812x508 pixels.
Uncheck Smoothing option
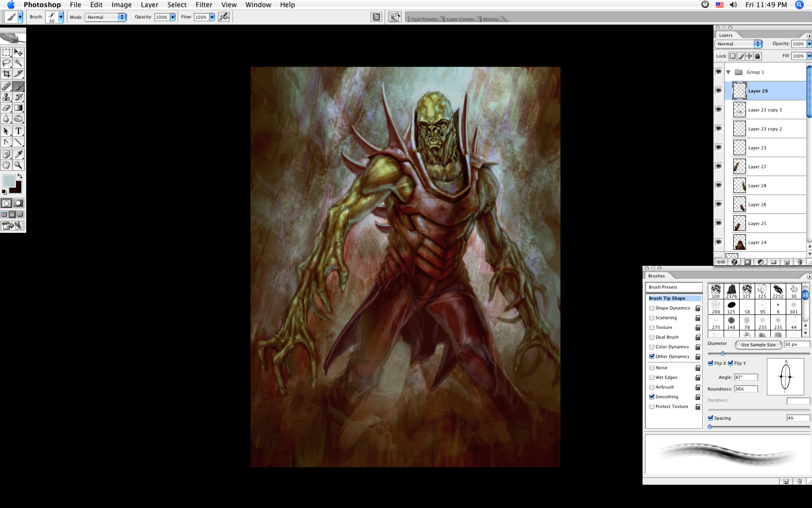coord(652,397)
